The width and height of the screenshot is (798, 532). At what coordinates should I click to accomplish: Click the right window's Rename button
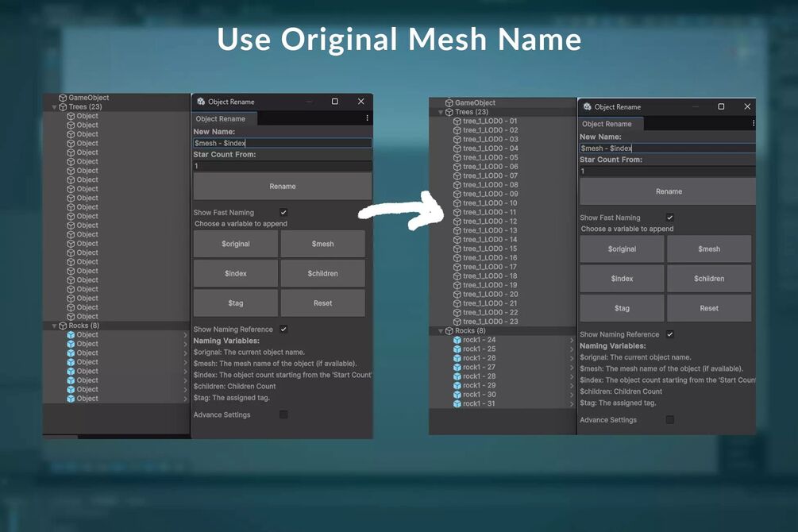click(x=669, y=191)
